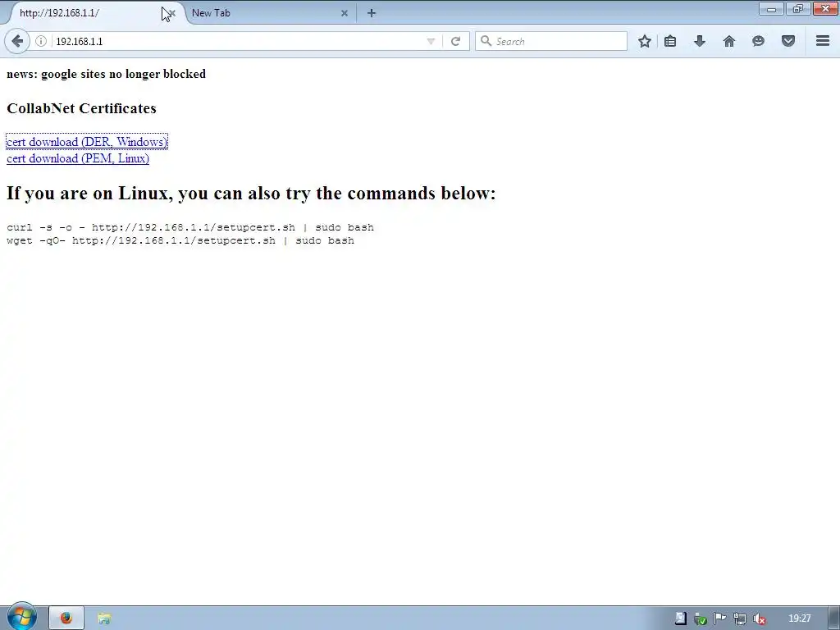The height and width of the screenshot is (630, 840).
Task: Click the muted volume tray icon
Action: 759,619
